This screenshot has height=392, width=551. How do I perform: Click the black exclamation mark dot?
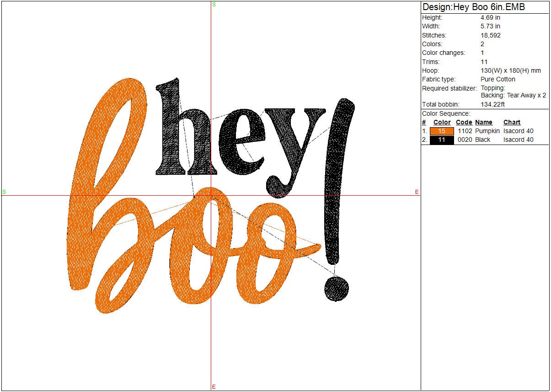click(x=337, y=288)
